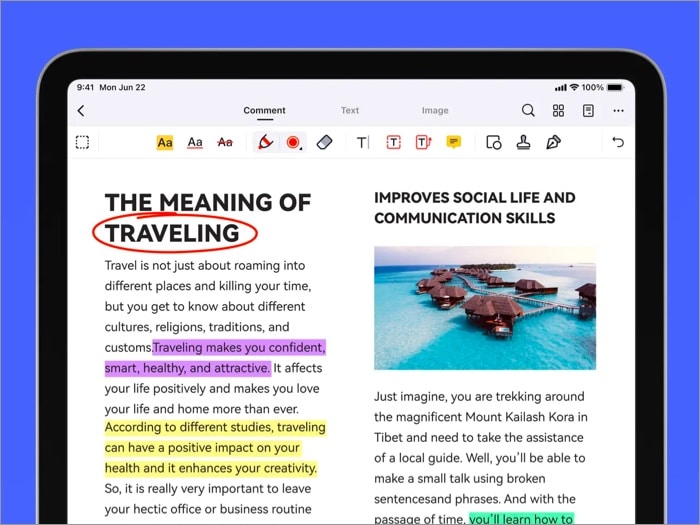Open the page thumbnails grid view

(558, 111)
